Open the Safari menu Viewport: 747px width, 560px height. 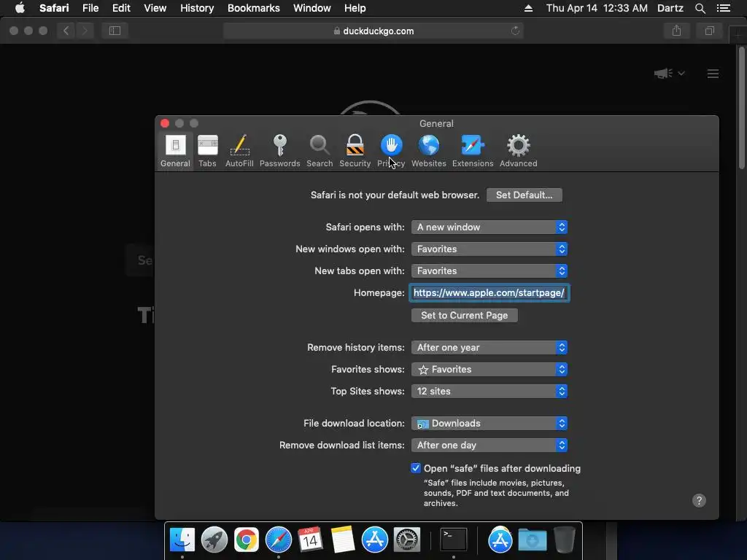(54, 8)
